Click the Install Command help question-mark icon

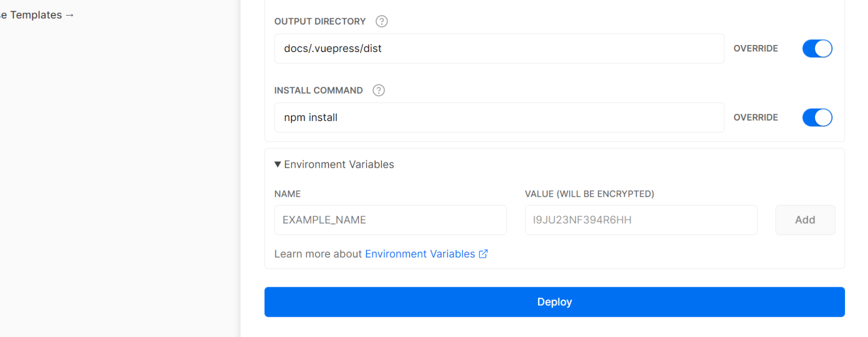379,91
